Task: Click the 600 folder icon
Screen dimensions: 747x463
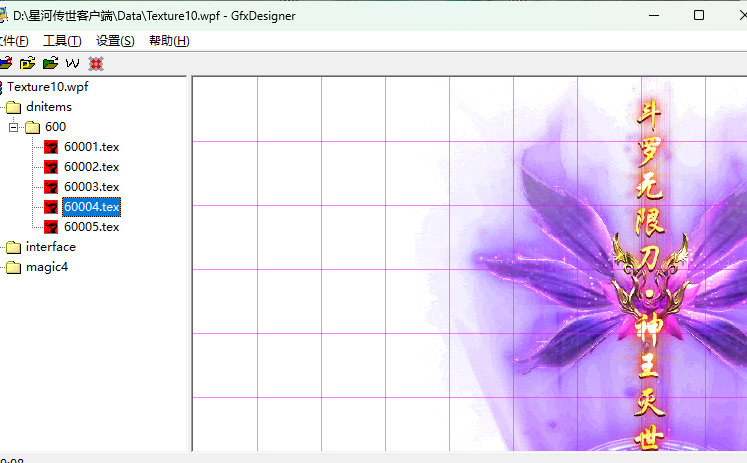Action: click(32, 127)
